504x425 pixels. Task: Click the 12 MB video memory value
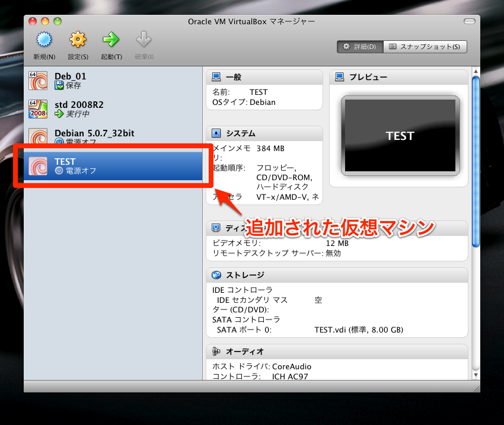coord(337,243)
